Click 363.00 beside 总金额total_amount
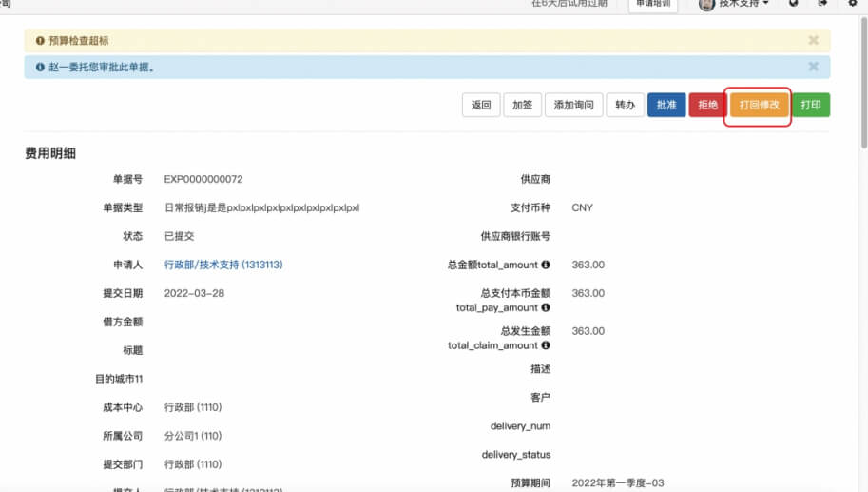This screenshot has height=492, width=868. [588, 265]
